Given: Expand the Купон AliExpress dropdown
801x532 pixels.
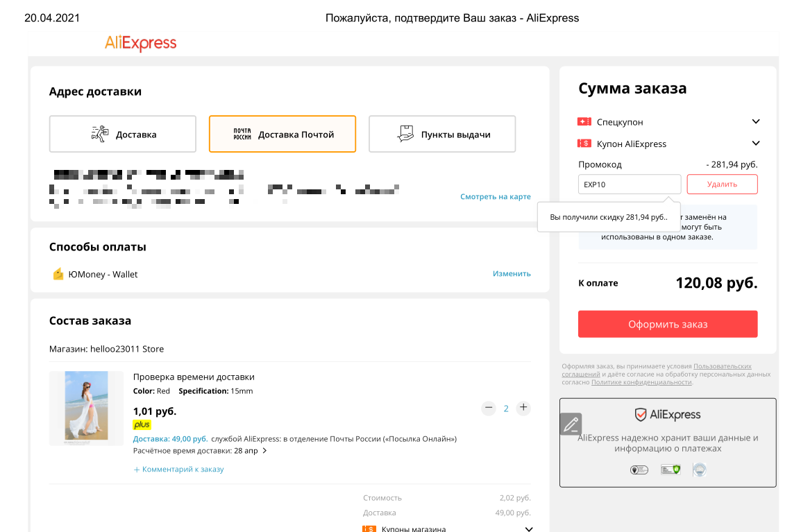Looking at the screenshot, I should (x=756, y=144).
